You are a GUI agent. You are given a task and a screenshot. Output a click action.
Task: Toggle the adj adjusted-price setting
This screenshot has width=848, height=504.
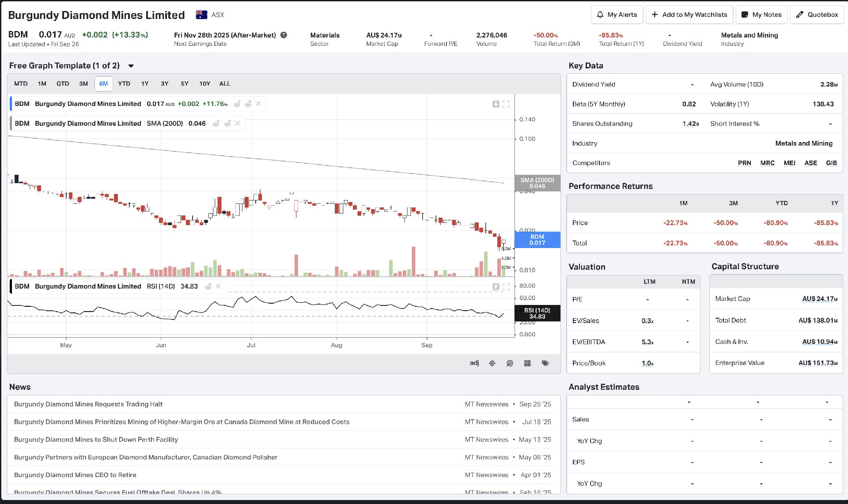(474, 363)
